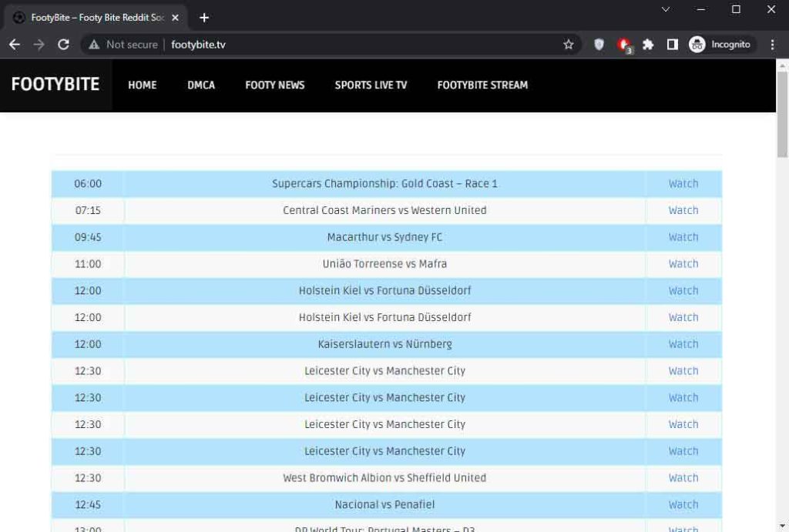Screen dimensions: 789x532
Task: Open the Extensions puzzle icon
Action: point(648,45)
